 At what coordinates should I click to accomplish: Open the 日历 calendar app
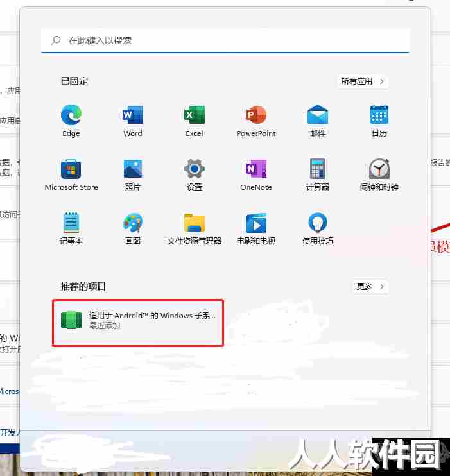pos(379,121)
